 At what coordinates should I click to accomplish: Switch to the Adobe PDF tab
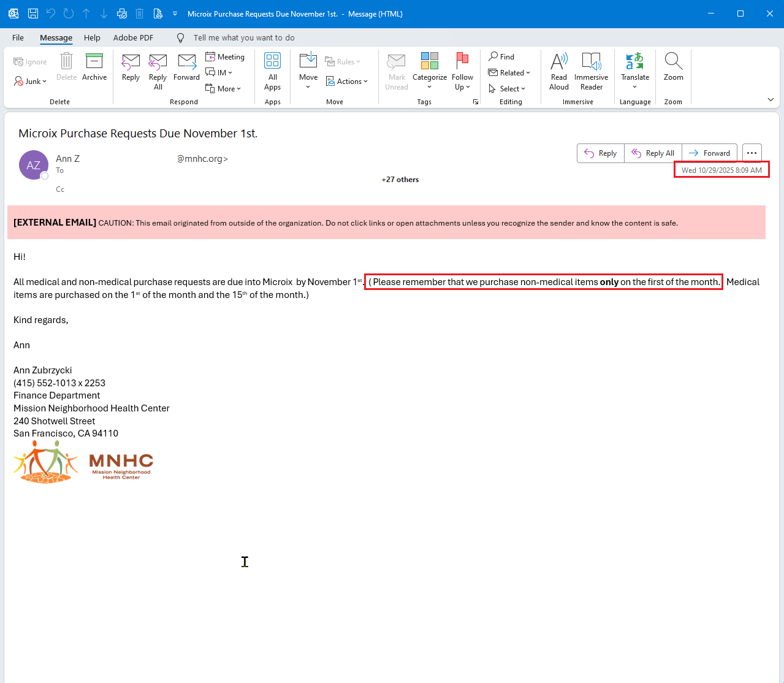(133, 38)
